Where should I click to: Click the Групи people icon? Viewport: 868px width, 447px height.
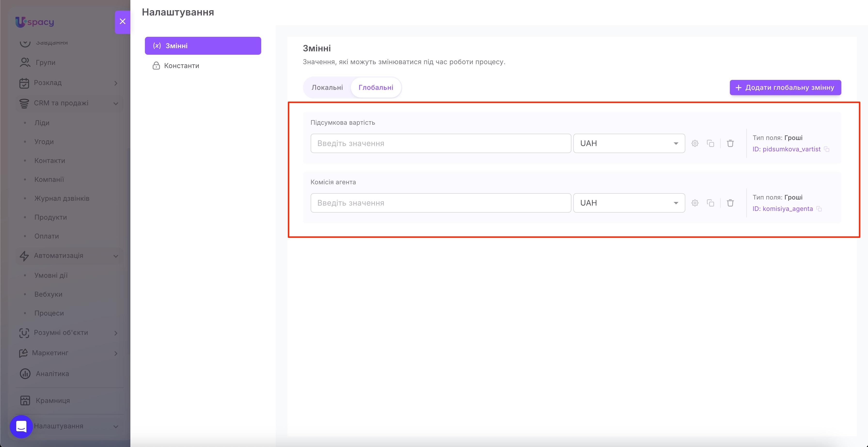coord(25,62)
